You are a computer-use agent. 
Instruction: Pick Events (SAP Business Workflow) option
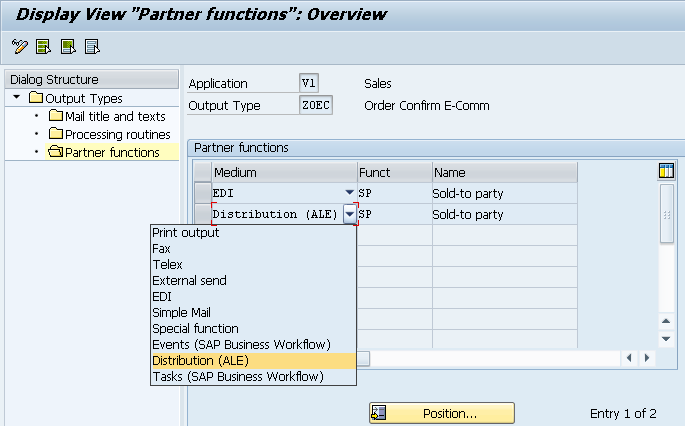tap(239, 345)
